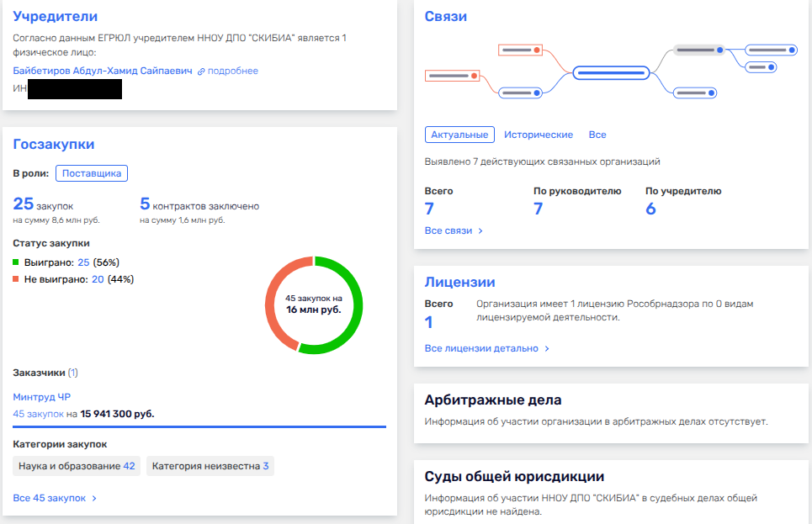This screenshot has width=812, height=524.
Task: Click the number 7 under По руководителю
Action: coord(539,209)
